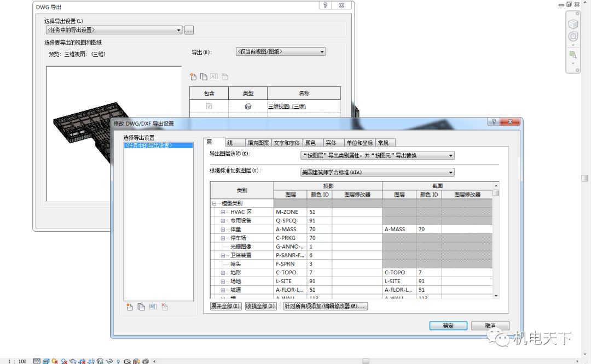Expand the 停车场 category
The width and height of the screenshot is (591, 364).
(223, 238)
